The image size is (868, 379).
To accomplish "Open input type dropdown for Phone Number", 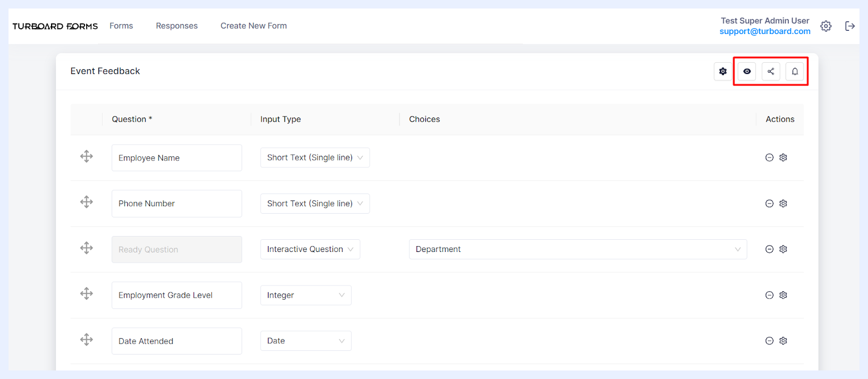I will point(315,204).
